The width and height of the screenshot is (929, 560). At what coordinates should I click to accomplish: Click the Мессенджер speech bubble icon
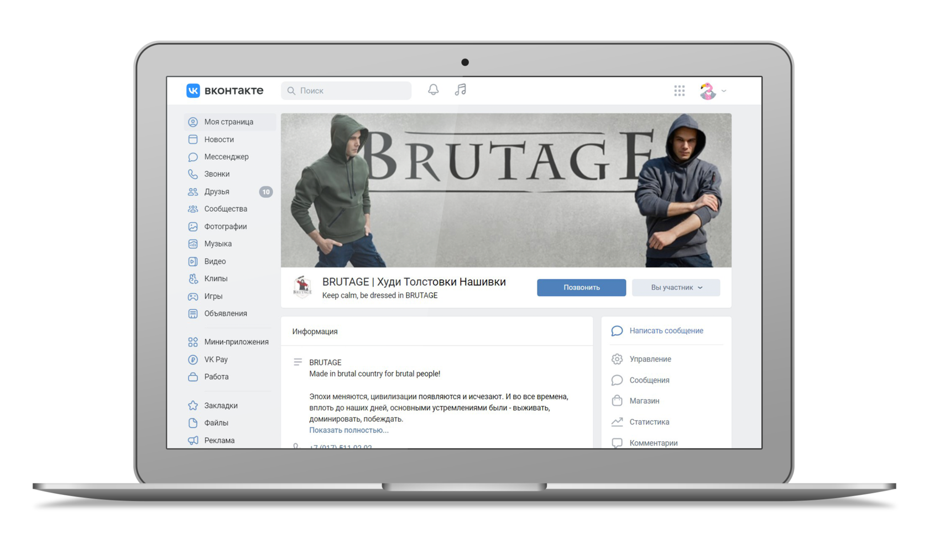pos(193,157)
